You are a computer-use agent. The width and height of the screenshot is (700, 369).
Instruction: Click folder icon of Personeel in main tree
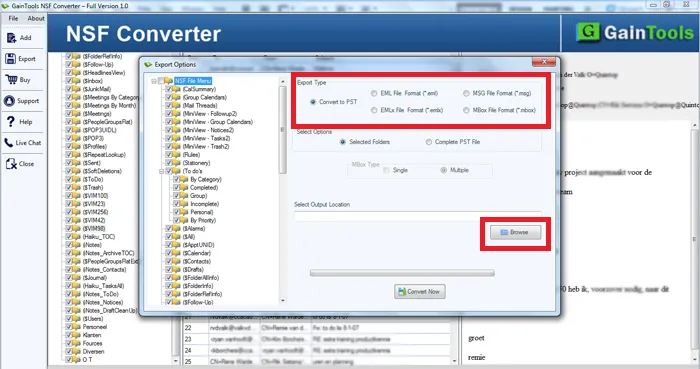click(x=77, y=327)
